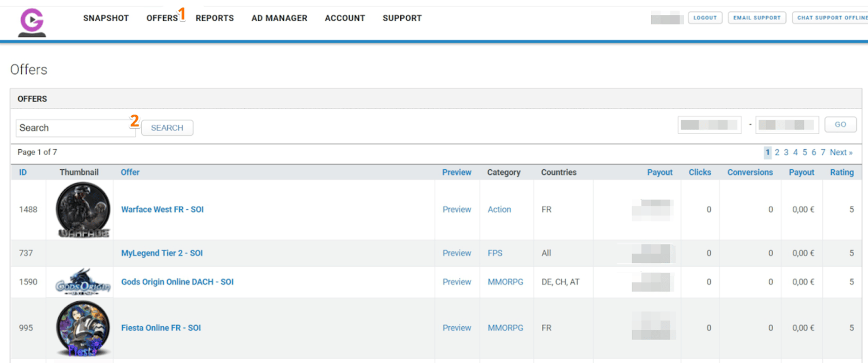Open the Warface West FR - SOI offer
The image size is (868, 363).
162,209
